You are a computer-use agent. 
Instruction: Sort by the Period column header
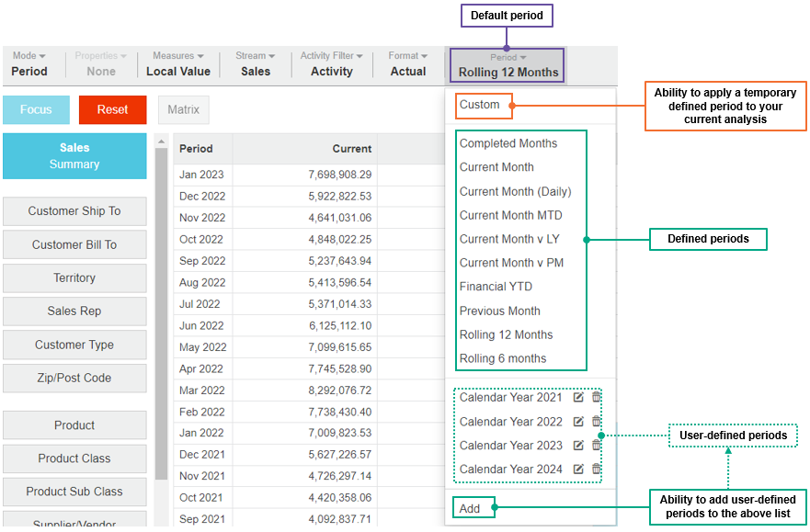click(x=202, y=149)
